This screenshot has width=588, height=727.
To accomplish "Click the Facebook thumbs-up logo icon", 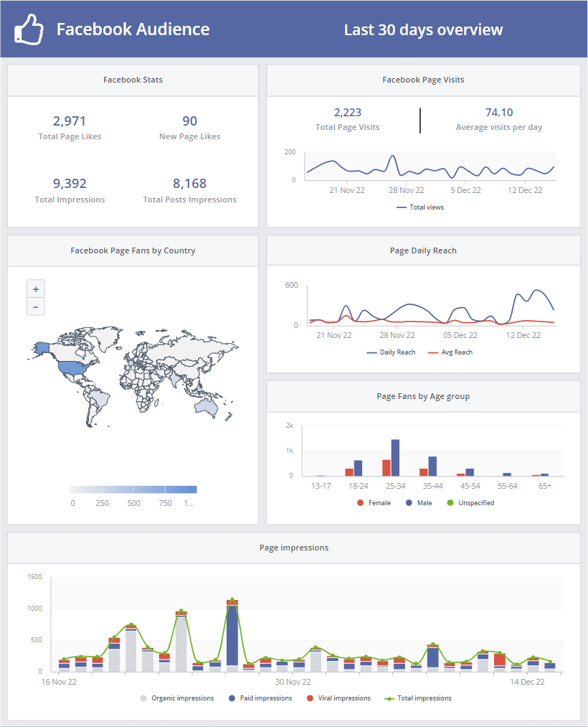I will pos(29,29).
